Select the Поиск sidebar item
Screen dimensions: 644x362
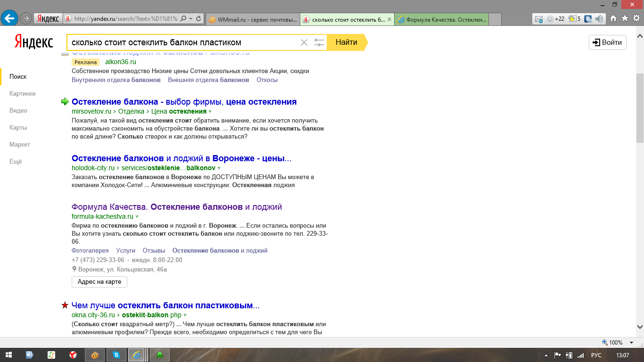(18, 77)
